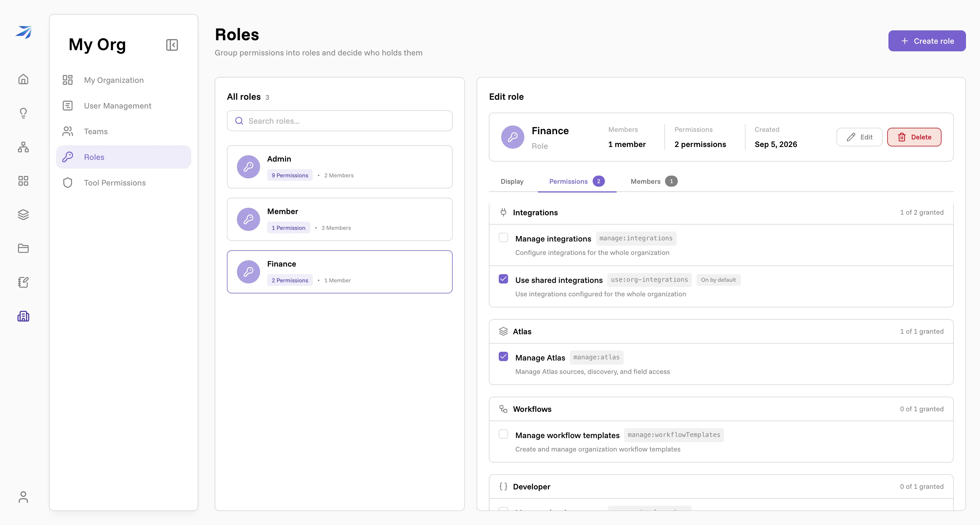Click the Tool Permissions shield icon
Viewport: 980px width, 525px height.
click(68, 183)
